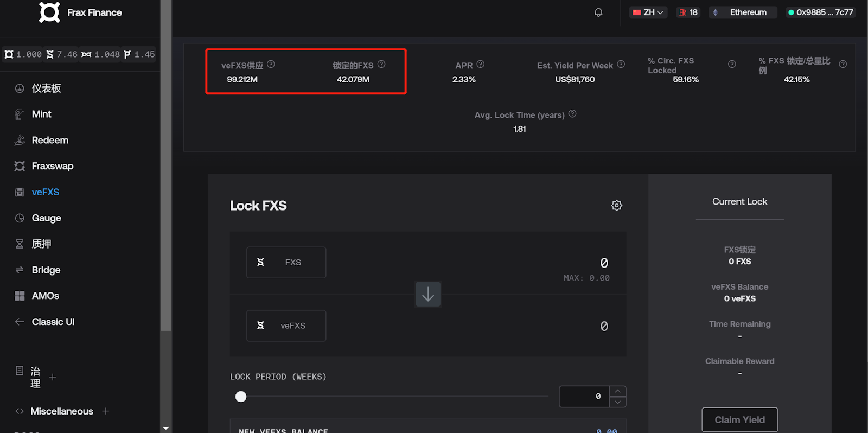This screenshot has width=868, height=433.
Task: Click the Claim Yield button
Action: point(740,420)
